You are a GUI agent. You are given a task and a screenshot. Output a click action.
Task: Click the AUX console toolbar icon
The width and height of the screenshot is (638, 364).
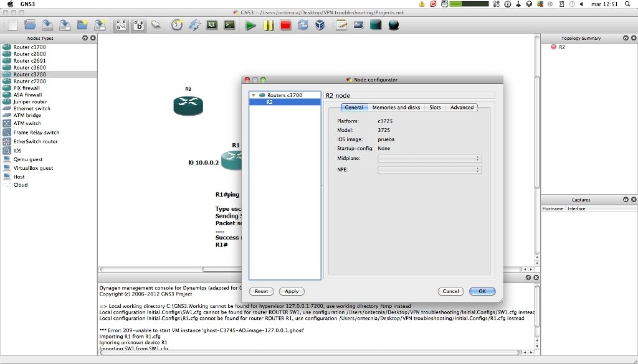(212, 25)
